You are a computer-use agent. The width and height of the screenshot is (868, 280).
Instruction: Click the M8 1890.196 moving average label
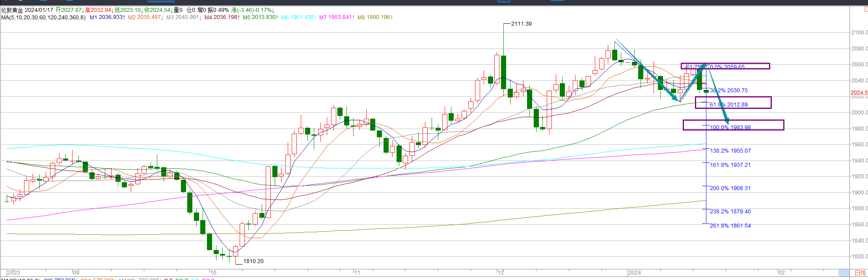(x=375, y=17)
